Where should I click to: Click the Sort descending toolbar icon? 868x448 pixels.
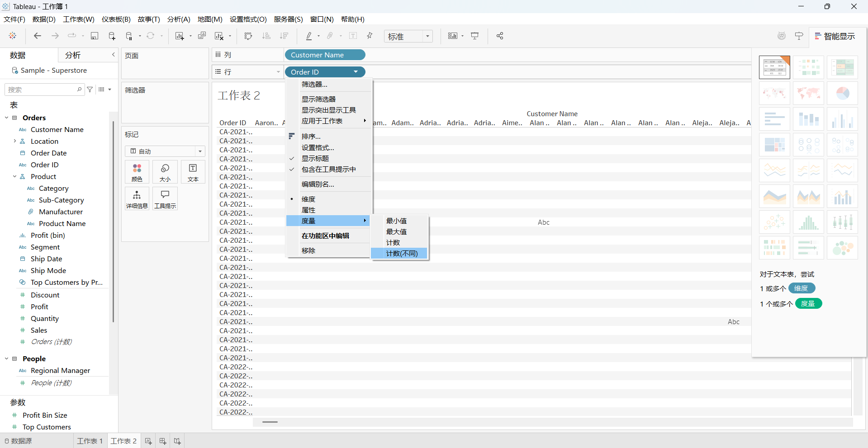(x=284, y=36)
